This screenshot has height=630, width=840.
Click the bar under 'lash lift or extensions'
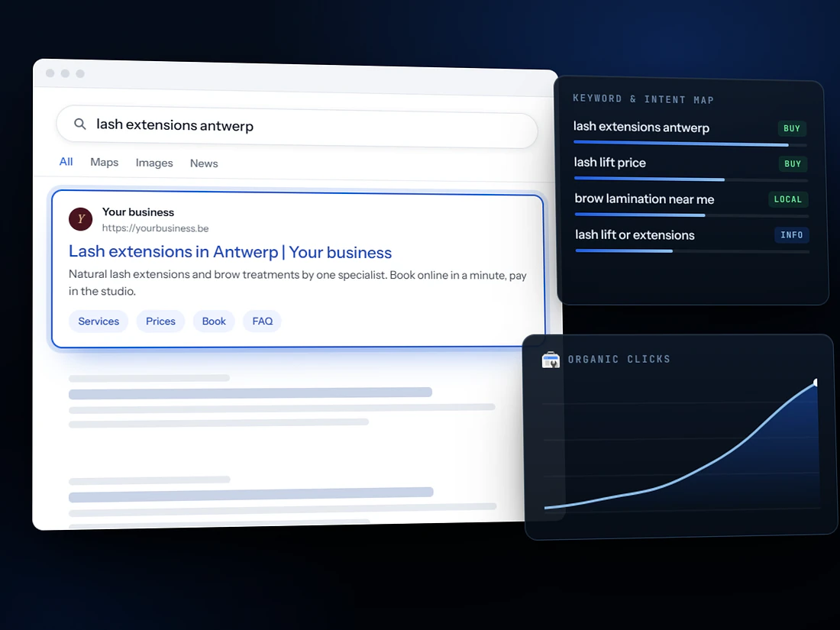692,250
